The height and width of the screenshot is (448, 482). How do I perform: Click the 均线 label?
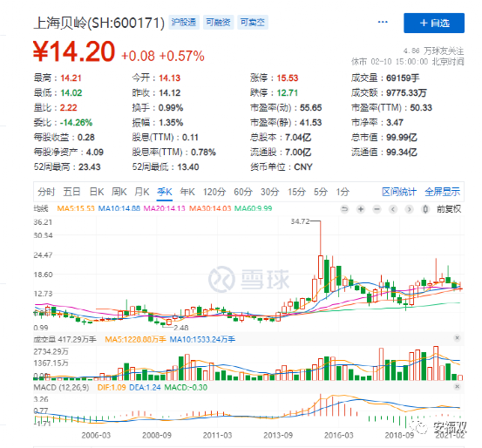point(41,208)
